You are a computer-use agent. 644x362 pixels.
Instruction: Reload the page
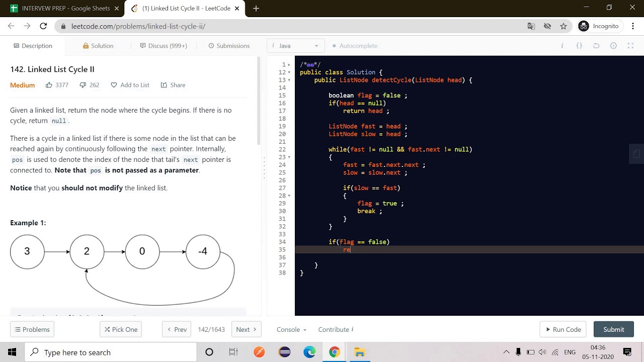coord(43,26)
